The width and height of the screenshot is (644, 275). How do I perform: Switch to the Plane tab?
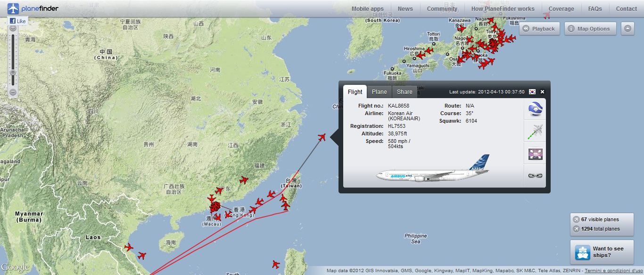tap(380, 92)
